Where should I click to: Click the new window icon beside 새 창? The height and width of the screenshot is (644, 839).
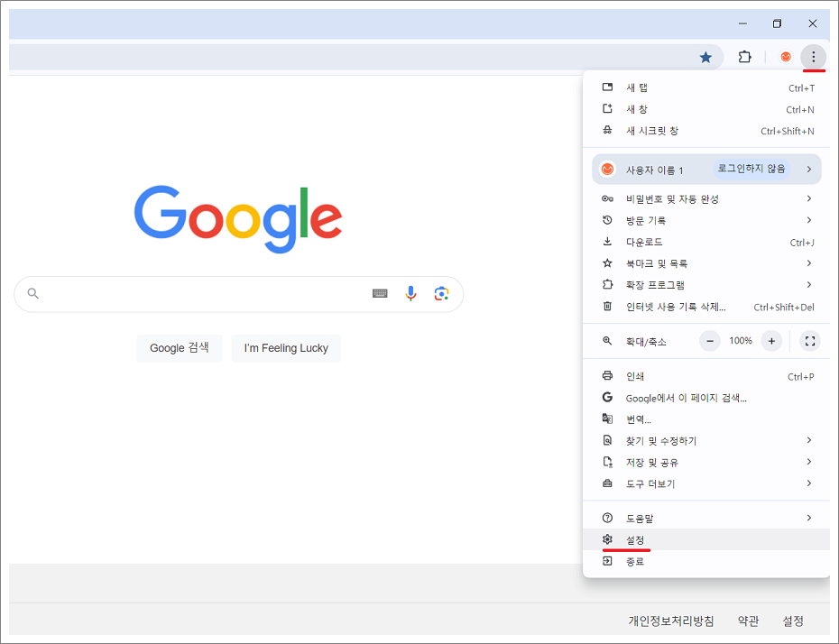point(607,108)
